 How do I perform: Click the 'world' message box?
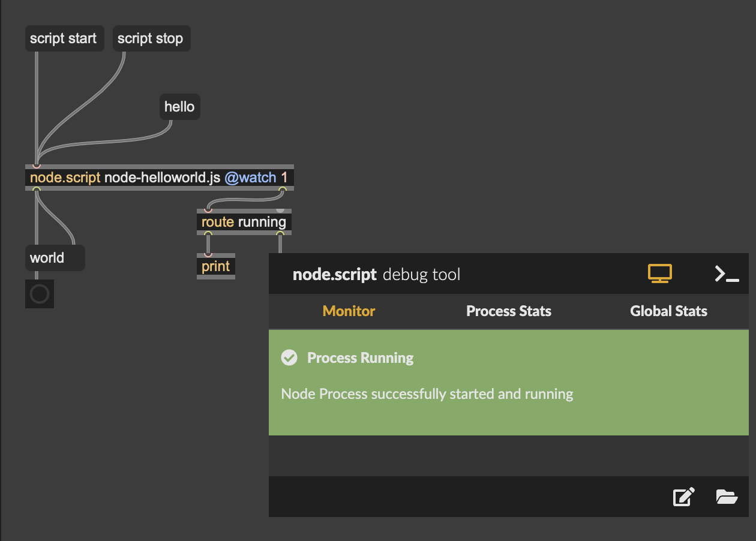[54, 258]
